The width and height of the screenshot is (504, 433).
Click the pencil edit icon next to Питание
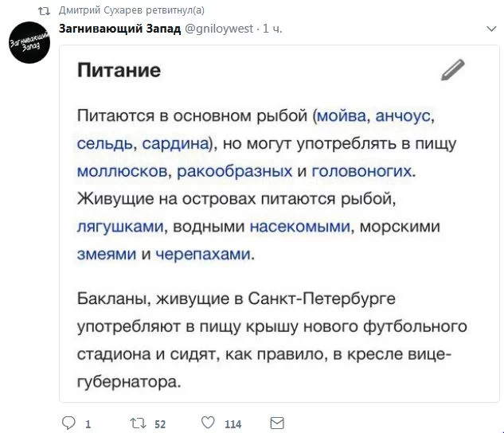[452, 70]
